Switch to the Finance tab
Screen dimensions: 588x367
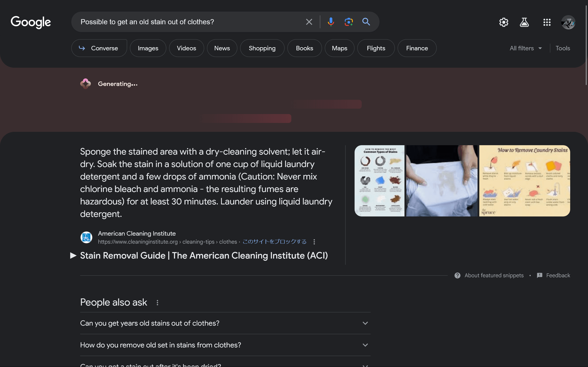(417, 48)
